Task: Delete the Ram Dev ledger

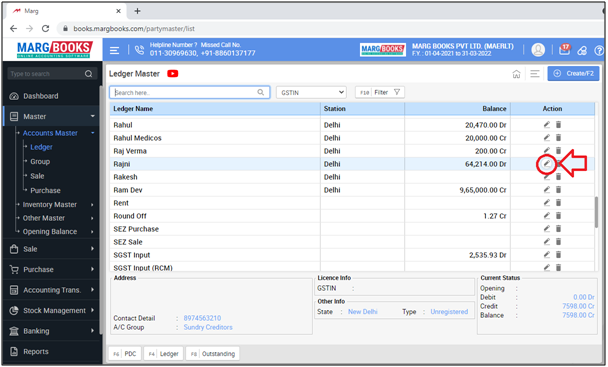Action: 558,190
